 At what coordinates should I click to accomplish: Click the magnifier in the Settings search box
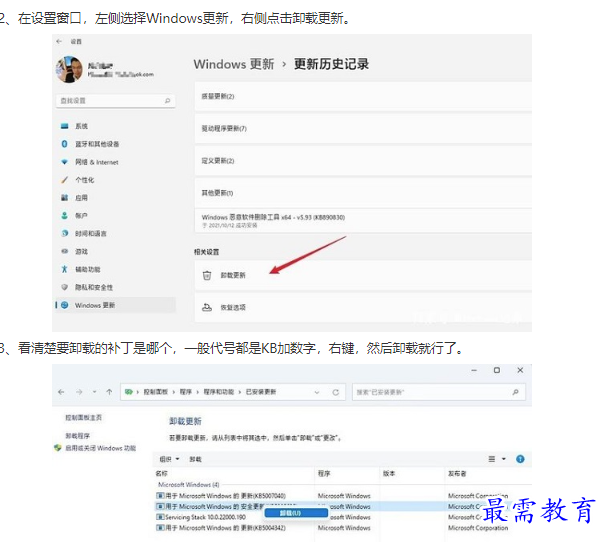click(168, 101)
